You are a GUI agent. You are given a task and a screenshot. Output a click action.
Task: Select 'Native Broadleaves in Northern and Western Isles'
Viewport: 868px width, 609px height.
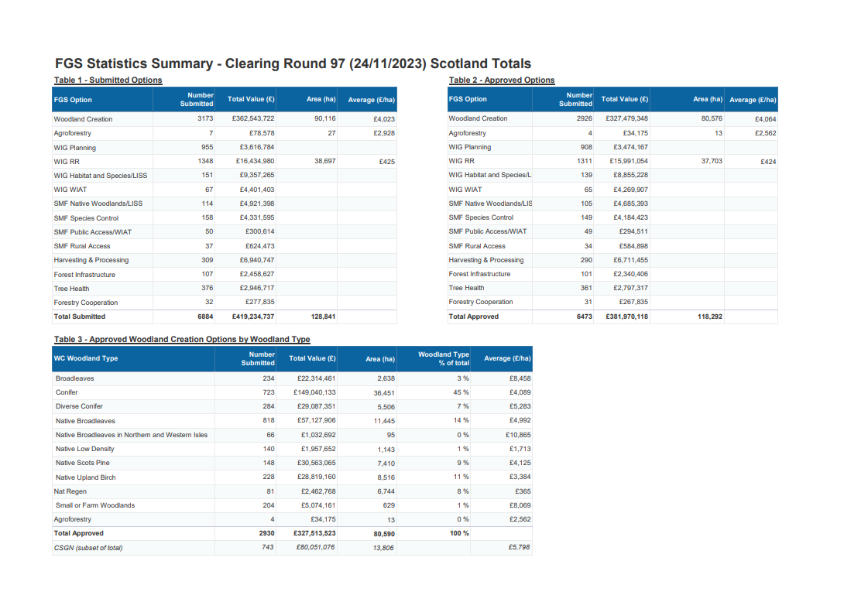(x=132, y=435)
